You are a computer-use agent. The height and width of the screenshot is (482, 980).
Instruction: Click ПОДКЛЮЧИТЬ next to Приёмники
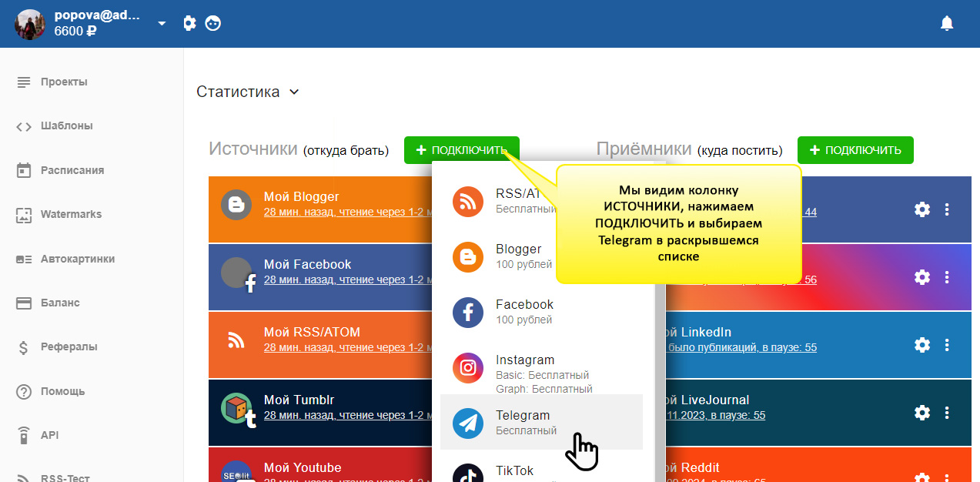[x=855, y=150]
